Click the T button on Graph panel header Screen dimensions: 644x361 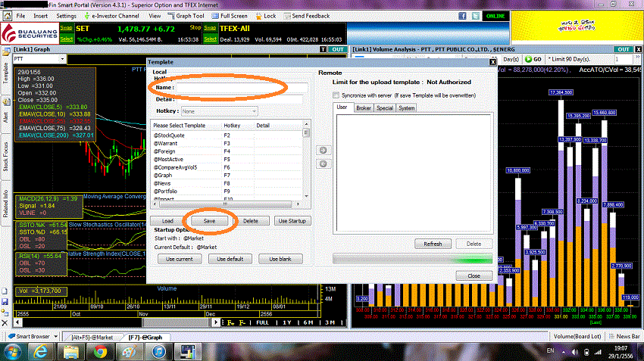(324, 49)
